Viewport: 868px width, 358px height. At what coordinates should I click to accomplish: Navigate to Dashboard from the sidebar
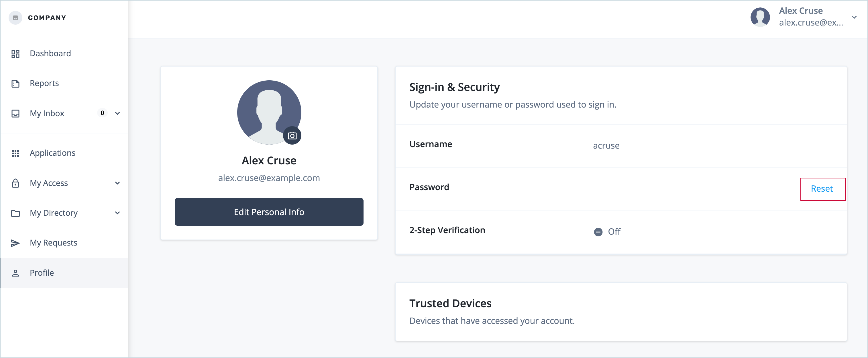[x=50, y=53]
